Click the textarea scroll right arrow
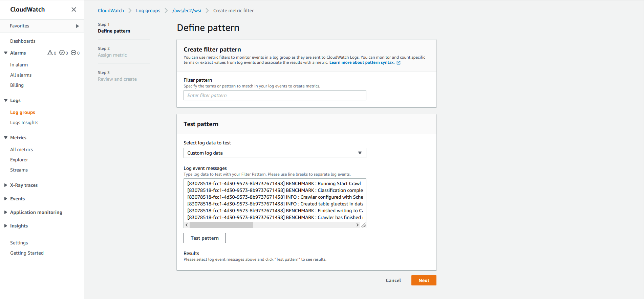Screen dimensions: 644x299 (x=358, y=225)
